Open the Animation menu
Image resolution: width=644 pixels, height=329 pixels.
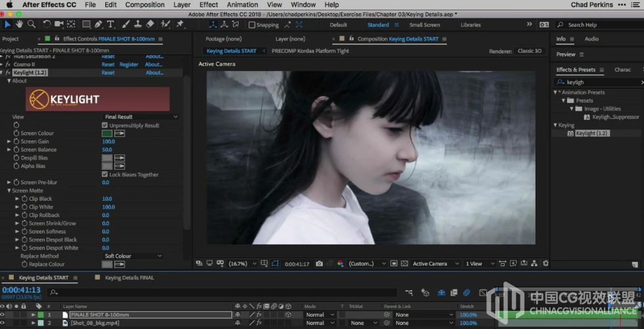[242, 5]
